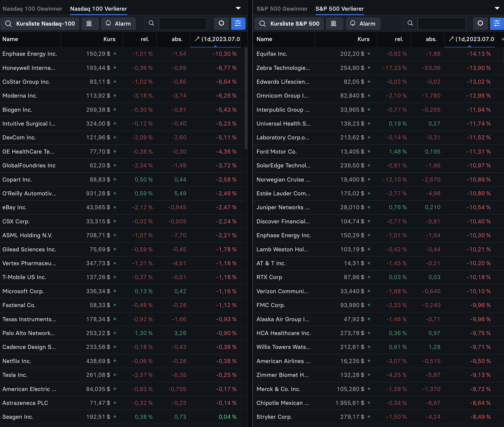Select RTX Corp row
The height and width of the screenshot is (427, 504).
[x=378, y=277]
